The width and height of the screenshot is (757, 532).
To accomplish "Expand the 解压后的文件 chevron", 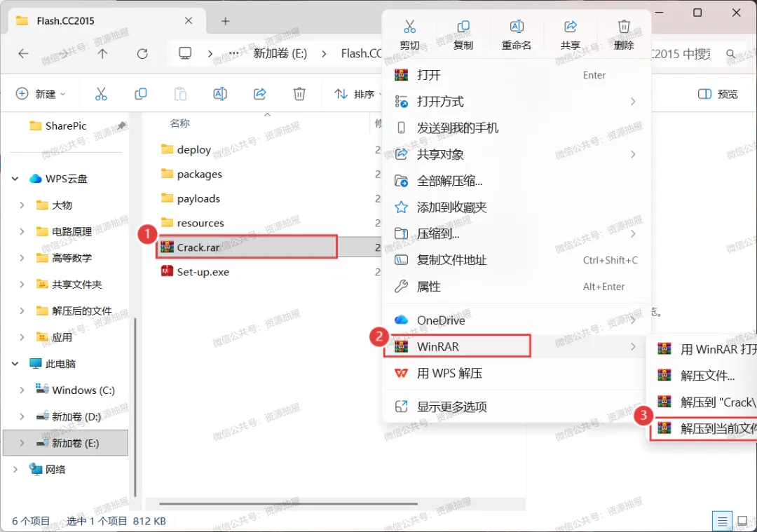I will click(x=22, y=311).
